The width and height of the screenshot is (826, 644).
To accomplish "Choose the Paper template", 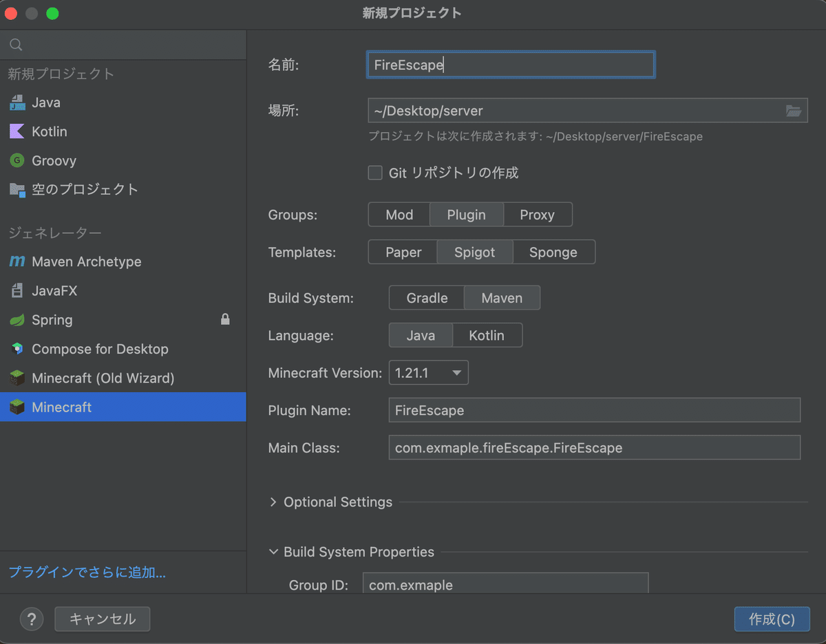I will (x=403, y=252).
